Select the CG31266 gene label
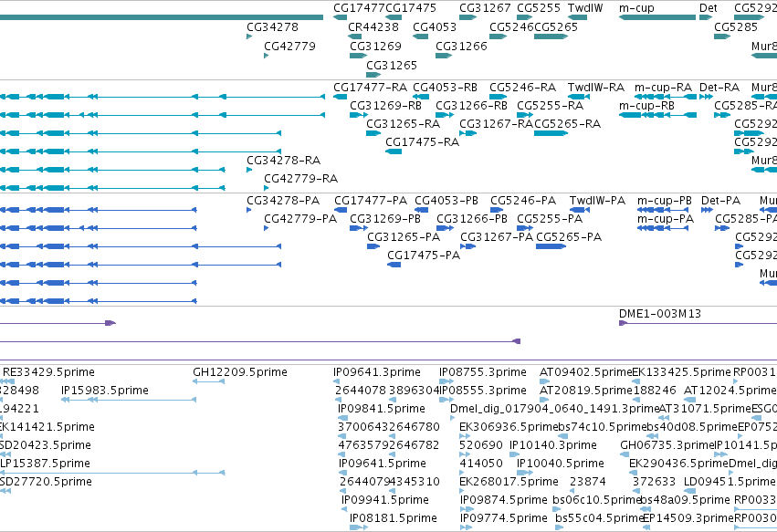Image resolution: width=777 pixels, height=532 pixels. click(461, 46)
